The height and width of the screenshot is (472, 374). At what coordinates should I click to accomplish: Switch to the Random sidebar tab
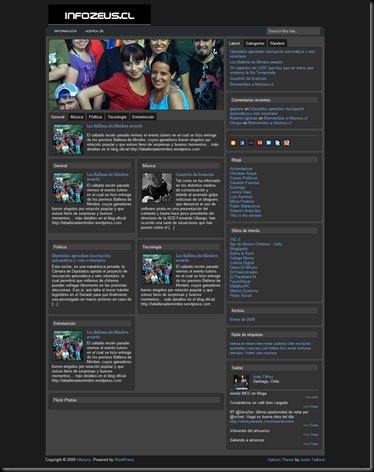[277, 43]
